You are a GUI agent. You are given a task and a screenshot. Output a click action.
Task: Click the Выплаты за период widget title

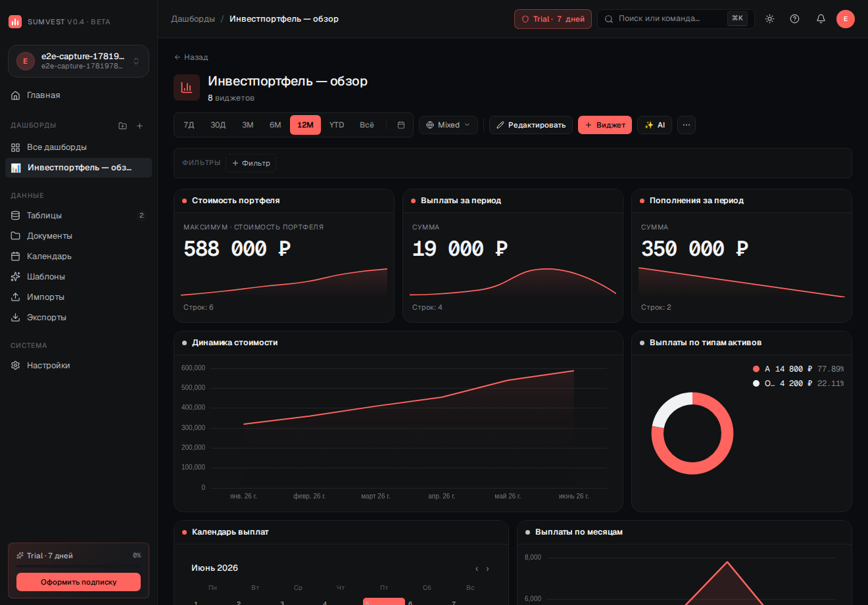461,201
